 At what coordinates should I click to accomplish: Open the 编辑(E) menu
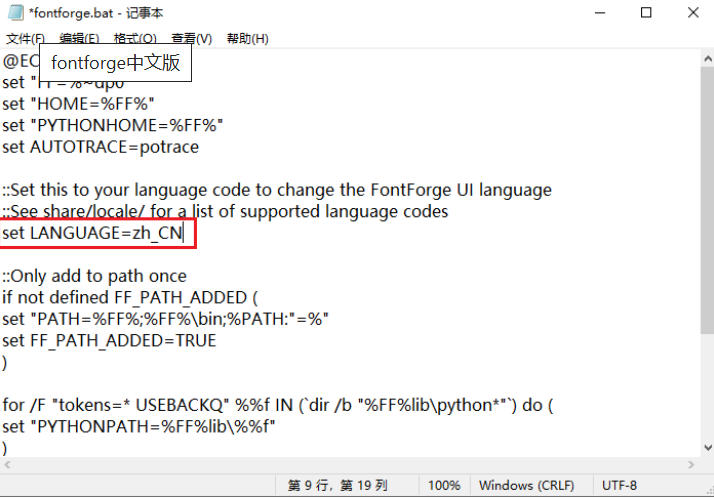coord(79,39)
